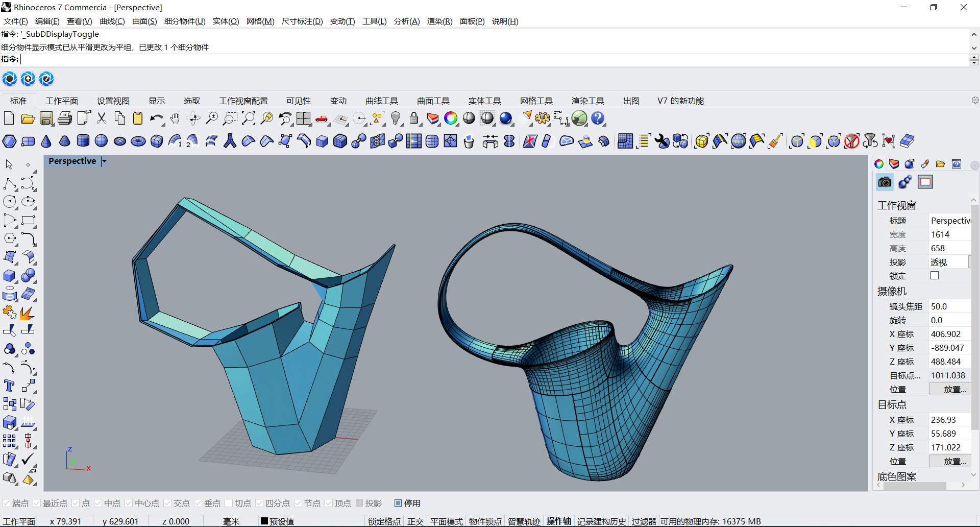
Task: Open command line history stepper arrow
Action: coord(974,60)
